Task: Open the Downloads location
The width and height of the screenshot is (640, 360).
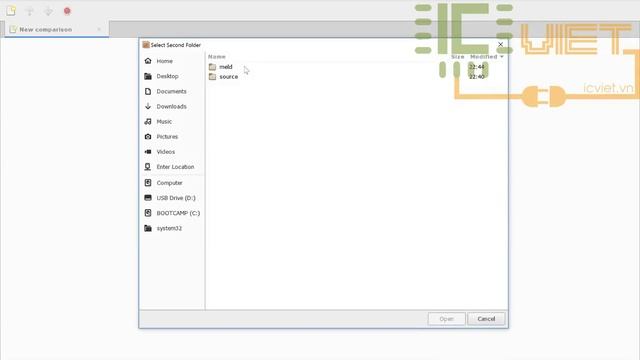Action: click(172, 107)
